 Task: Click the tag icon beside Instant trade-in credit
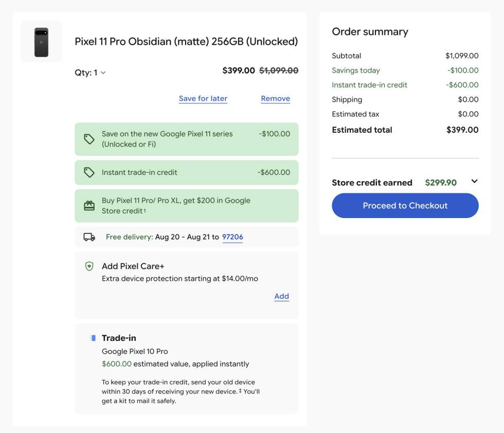(89, 172)
